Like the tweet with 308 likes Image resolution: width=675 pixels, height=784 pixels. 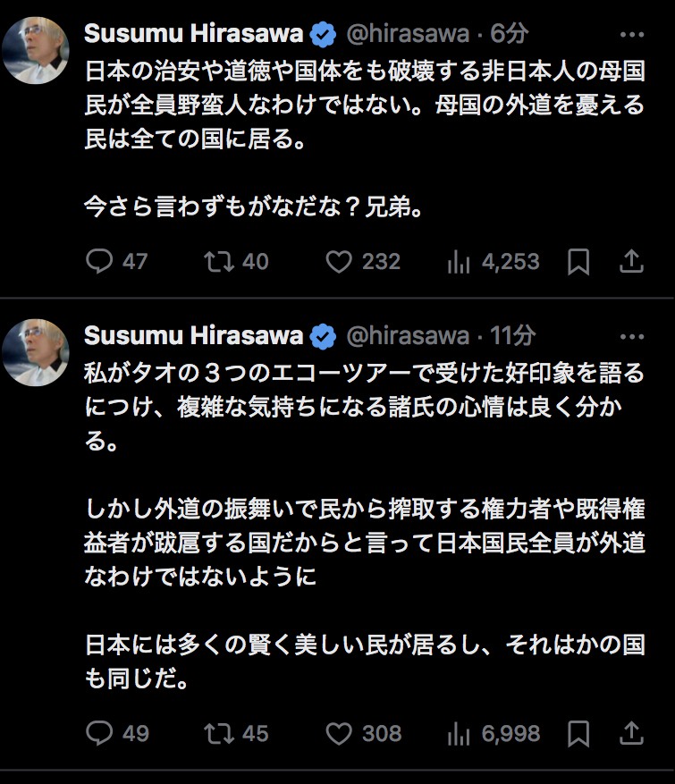point(339,733)
